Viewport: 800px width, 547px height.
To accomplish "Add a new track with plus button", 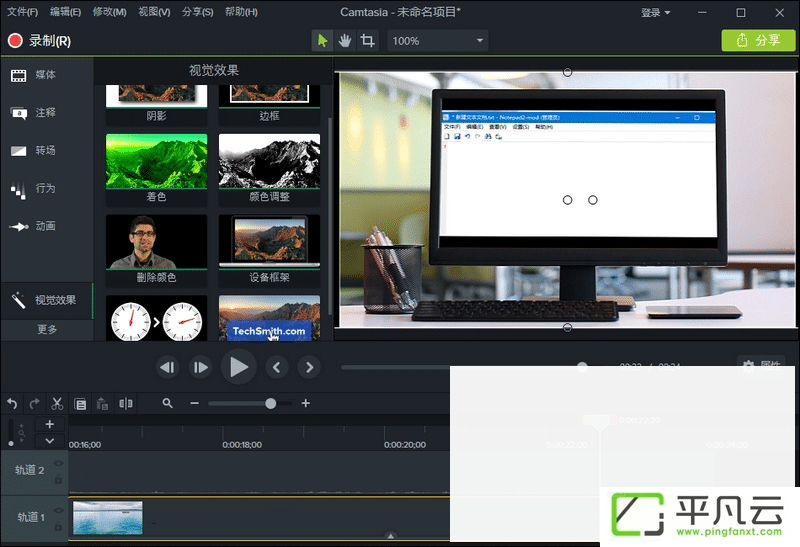I will pos(49,424).
